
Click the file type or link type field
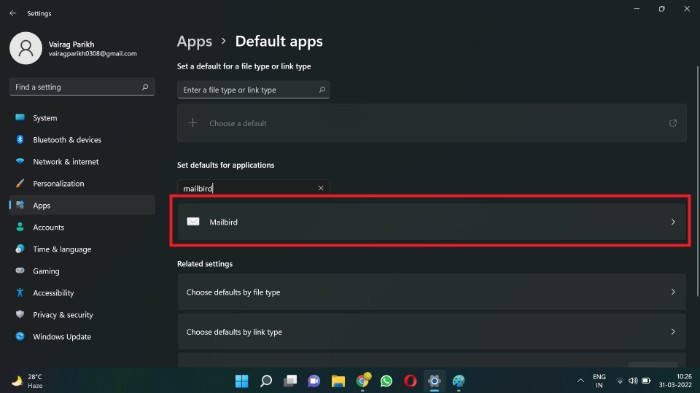pos(253,90)
